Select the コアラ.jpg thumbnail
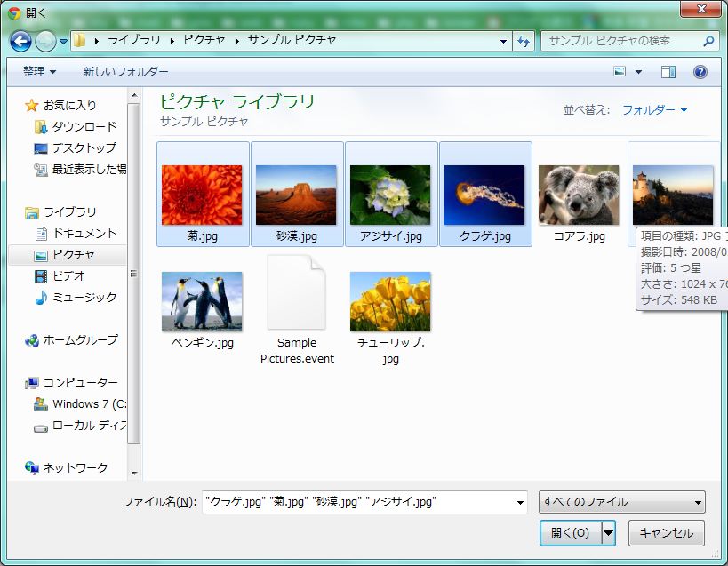Viewport: 728px width, 566px height. (x=579, y=195)
